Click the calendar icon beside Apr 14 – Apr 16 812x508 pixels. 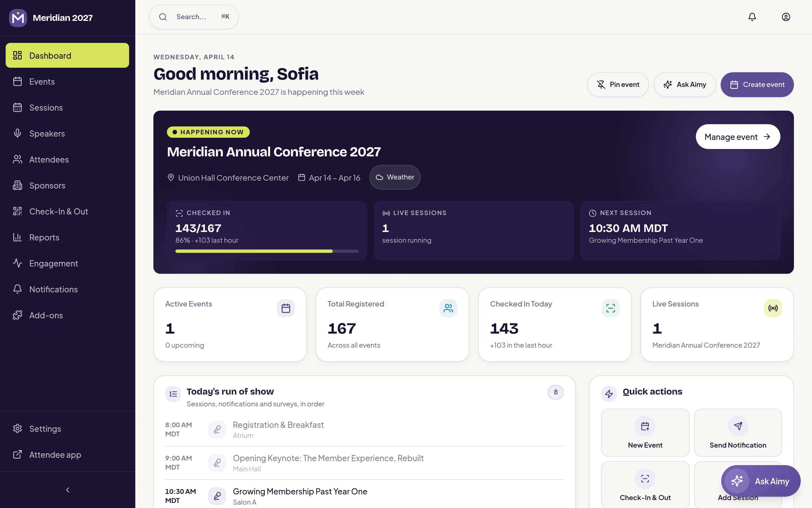[302, 178]
